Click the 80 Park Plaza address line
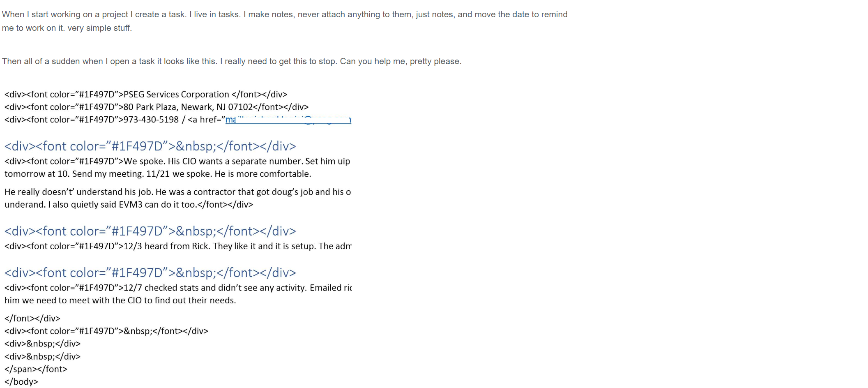This screenshot has width=868, height=388. pos(157,107)
